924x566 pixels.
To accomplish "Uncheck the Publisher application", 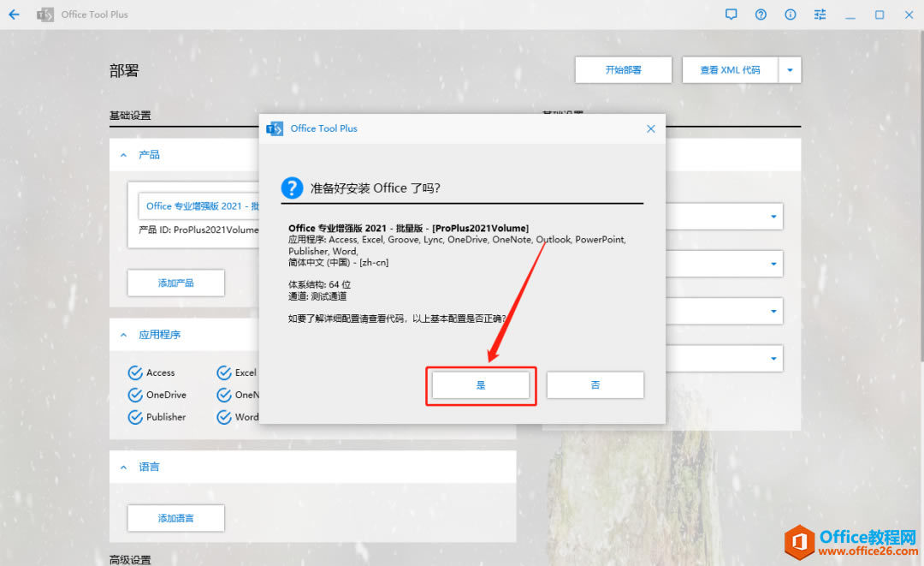I will pos(135,417).
